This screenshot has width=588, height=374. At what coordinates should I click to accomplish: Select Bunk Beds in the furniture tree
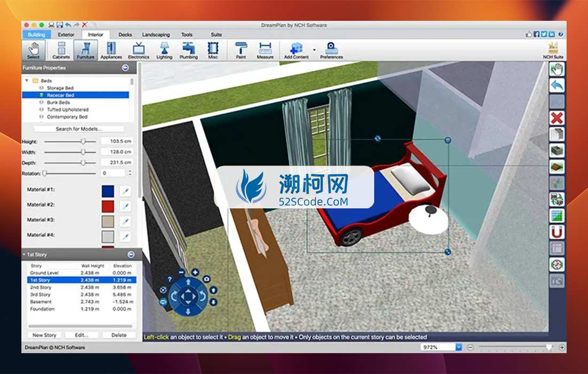[x=58, y=102]
